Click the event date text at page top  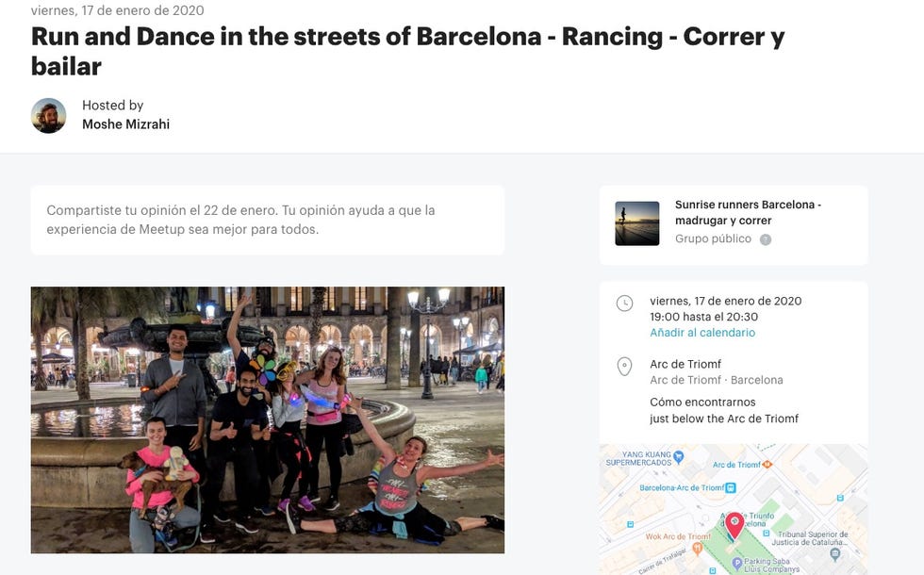pos(117,10)
